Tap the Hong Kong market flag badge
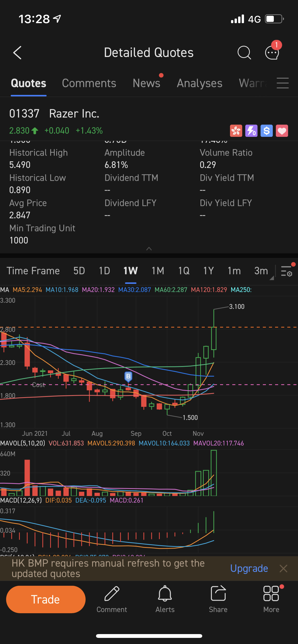This screenshot has width=298, height=644. (236, 131)
